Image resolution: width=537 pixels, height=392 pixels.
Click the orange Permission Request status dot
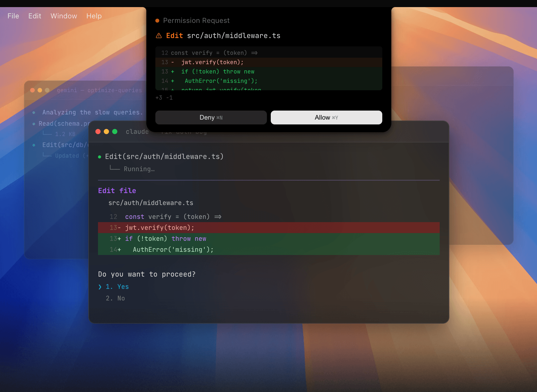157,21
